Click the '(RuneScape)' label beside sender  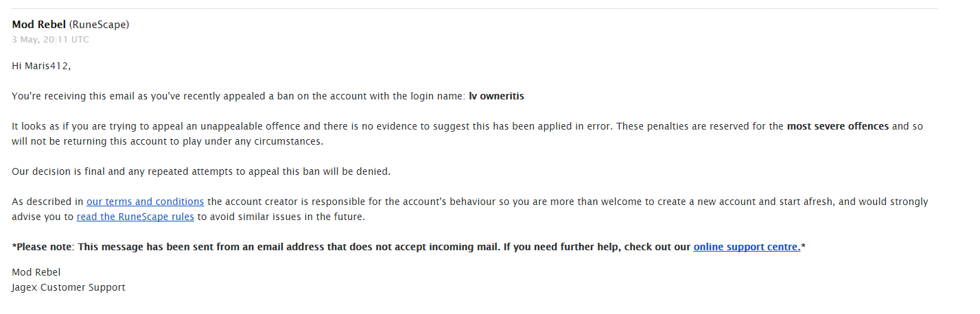coord(100,25)
